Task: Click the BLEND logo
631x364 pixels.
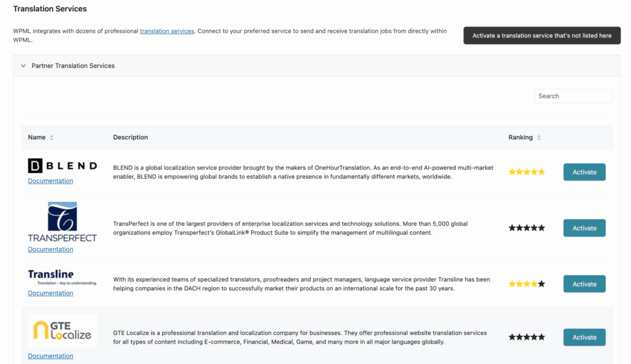Action: coord(62,166)
